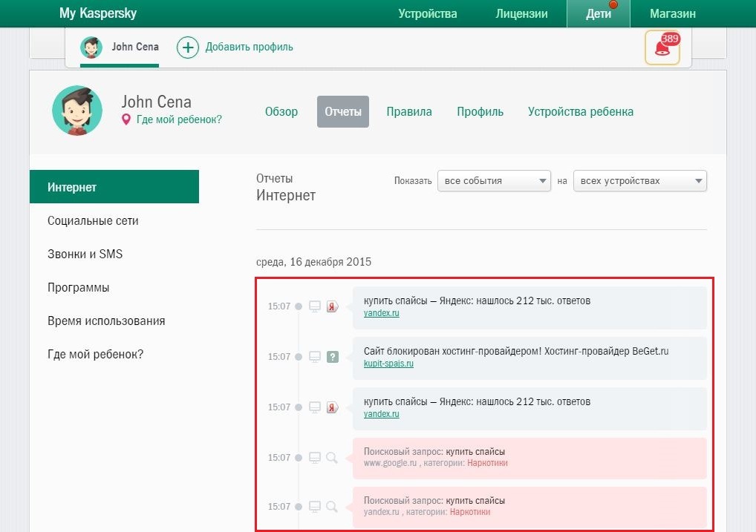The height and width of the screenshot is (532, 756).
Task: Switch to the Обзор tab
Action: (x=281, y=112)
